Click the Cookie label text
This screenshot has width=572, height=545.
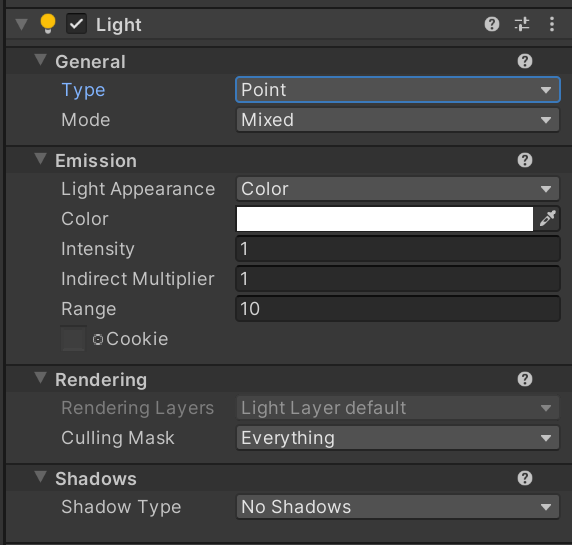137,339
